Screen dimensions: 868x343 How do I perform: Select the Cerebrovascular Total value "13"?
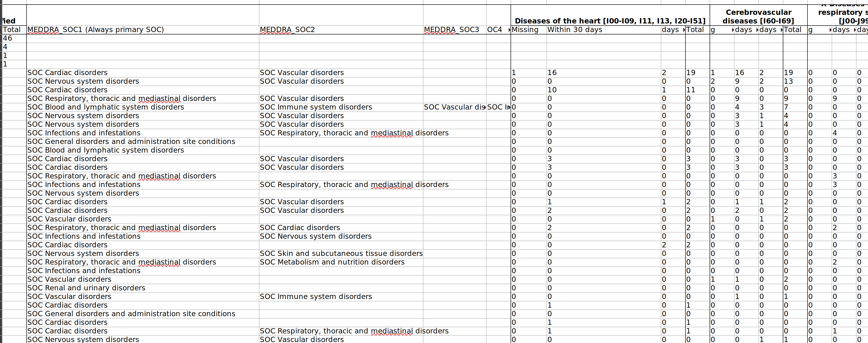(795, 82)
